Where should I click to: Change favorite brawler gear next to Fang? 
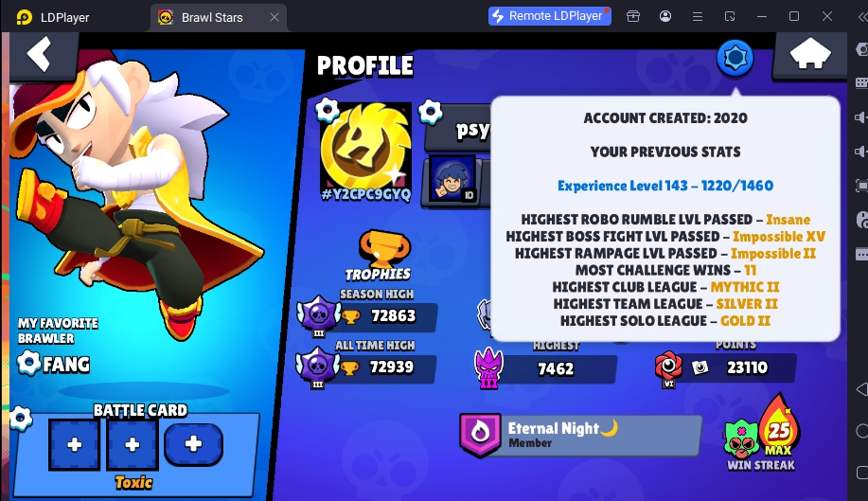pos(28,363)
